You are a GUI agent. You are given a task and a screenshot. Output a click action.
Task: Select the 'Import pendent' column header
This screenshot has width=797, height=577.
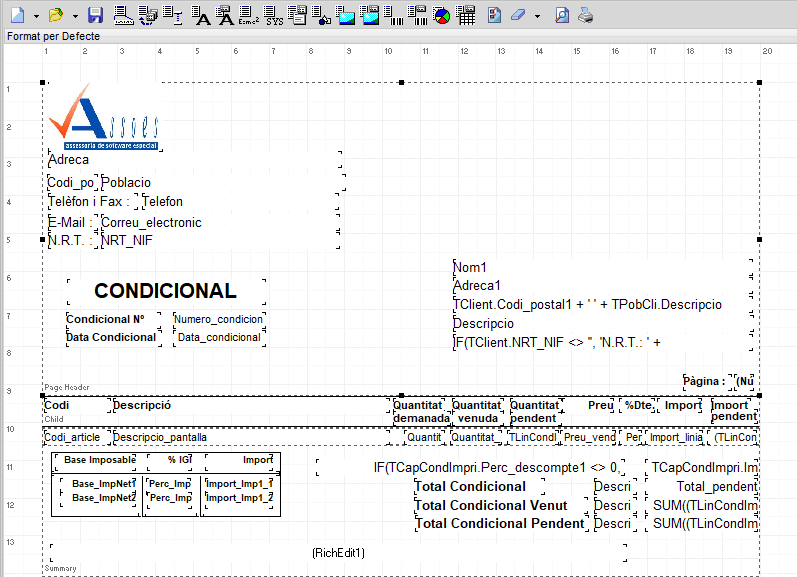[734, 411]
